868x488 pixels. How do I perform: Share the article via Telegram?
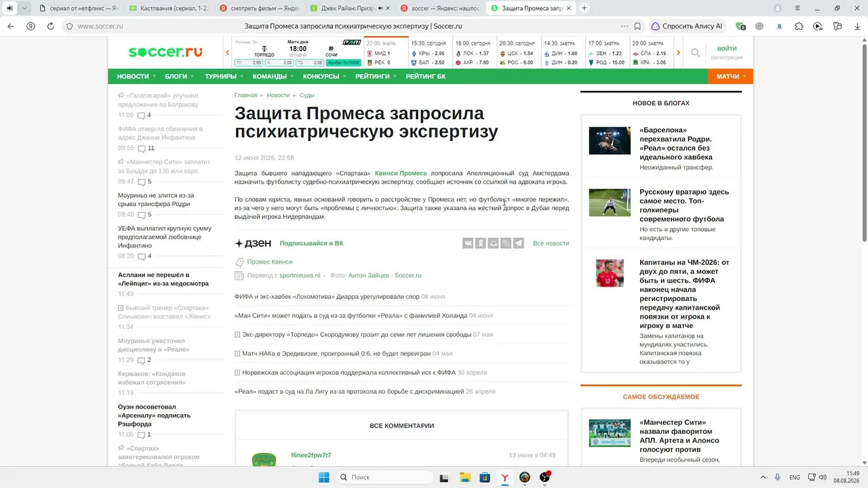pos(518,243)
